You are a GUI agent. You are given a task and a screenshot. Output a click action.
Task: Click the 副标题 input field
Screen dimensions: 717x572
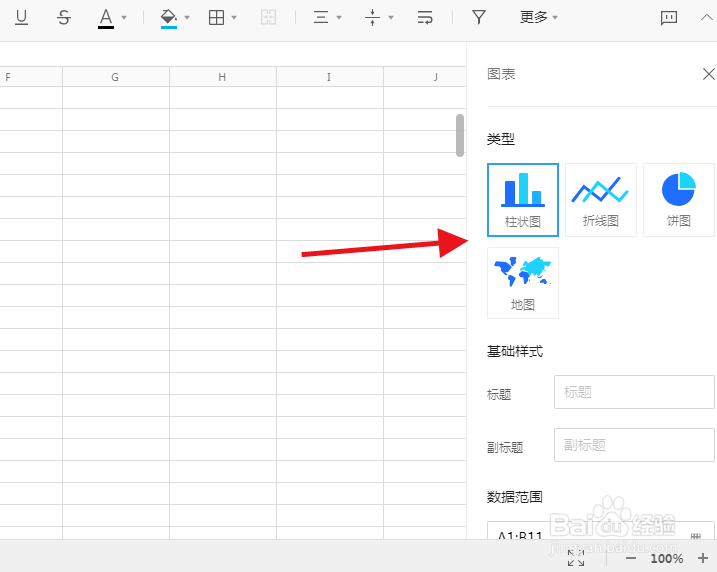pos(634,445)
